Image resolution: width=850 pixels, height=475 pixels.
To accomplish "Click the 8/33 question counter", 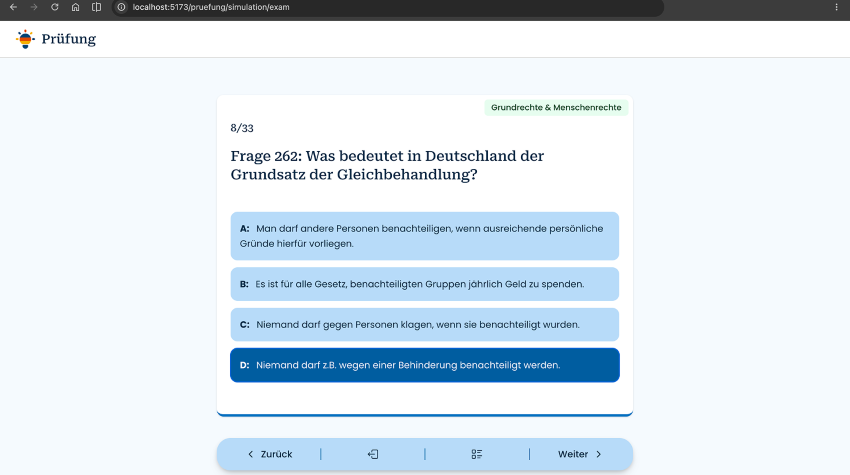I will pos(242,128).
